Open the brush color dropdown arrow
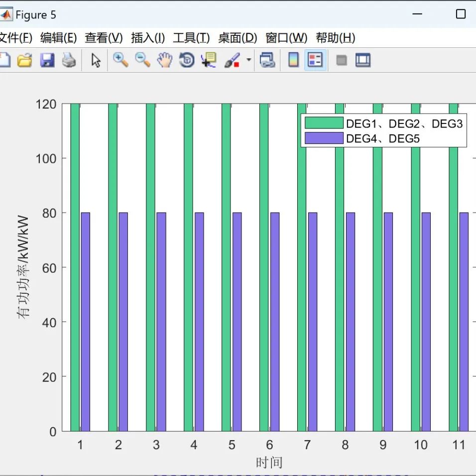 [248, 60]
